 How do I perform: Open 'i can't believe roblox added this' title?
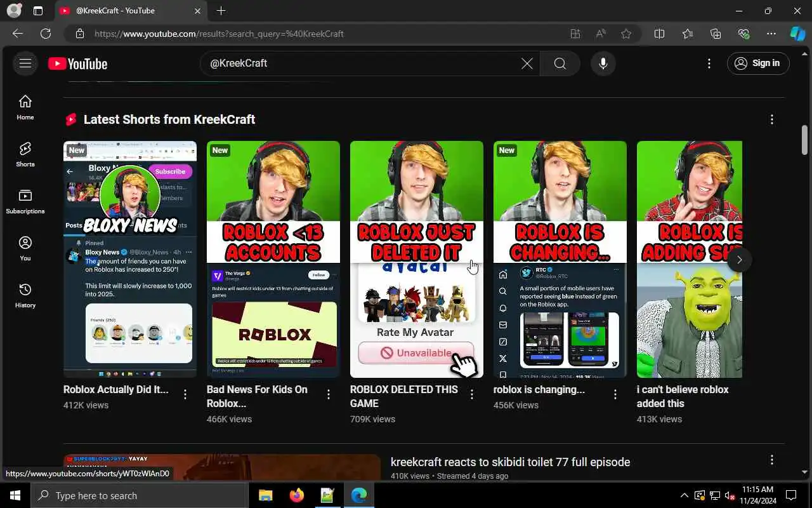683,396
